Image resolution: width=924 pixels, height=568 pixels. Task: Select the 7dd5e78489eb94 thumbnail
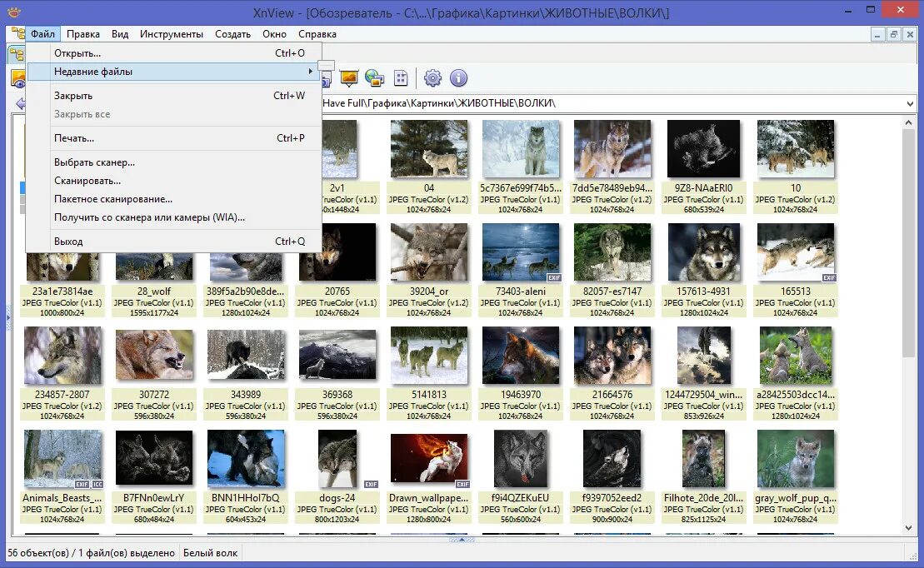(612, 149)
